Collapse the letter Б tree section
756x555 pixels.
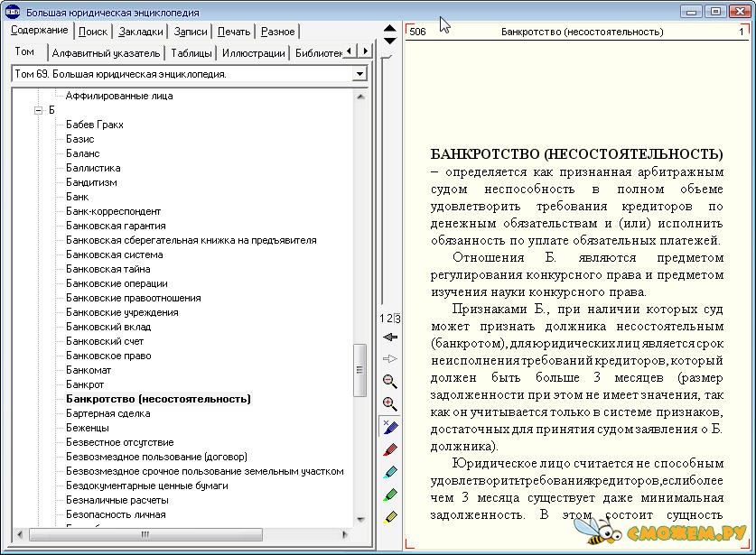[x=39, y=110]
